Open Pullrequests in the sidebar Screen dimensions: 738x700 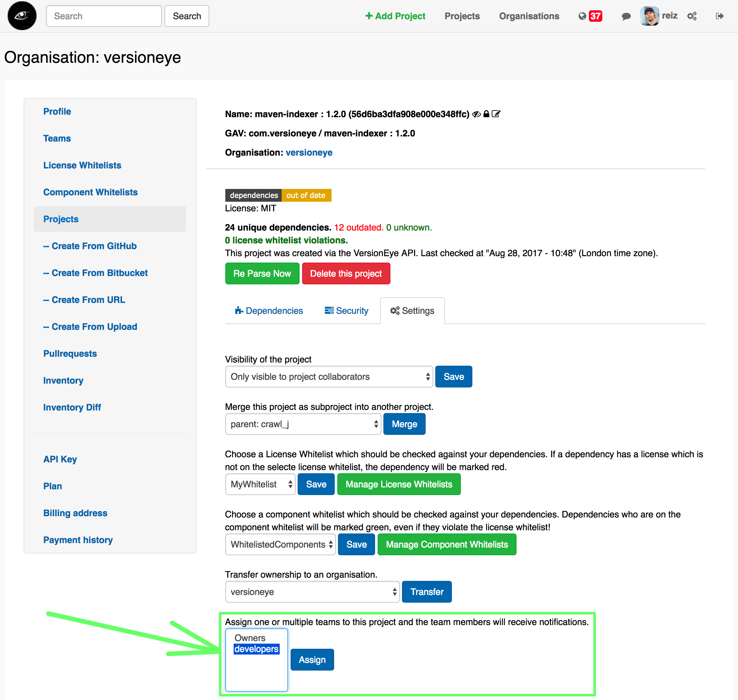pyautogui.click(x=70, y=353)
